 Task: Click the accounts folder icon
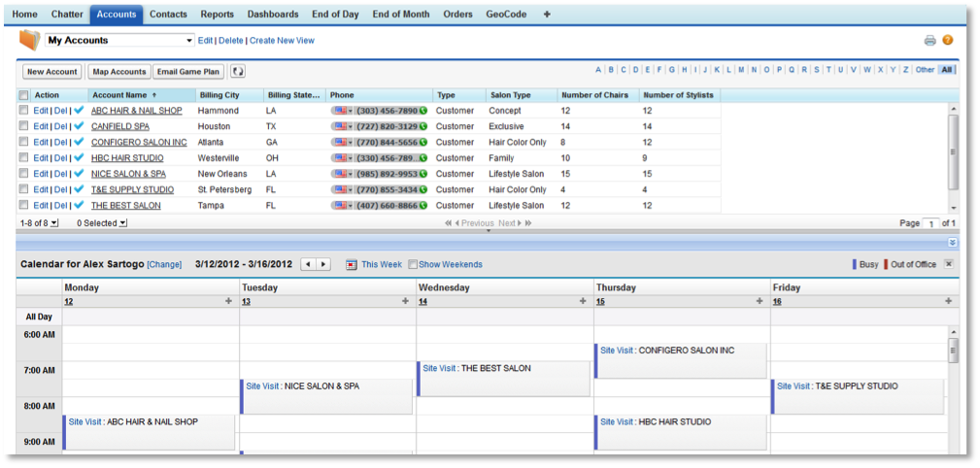point(29,40)
